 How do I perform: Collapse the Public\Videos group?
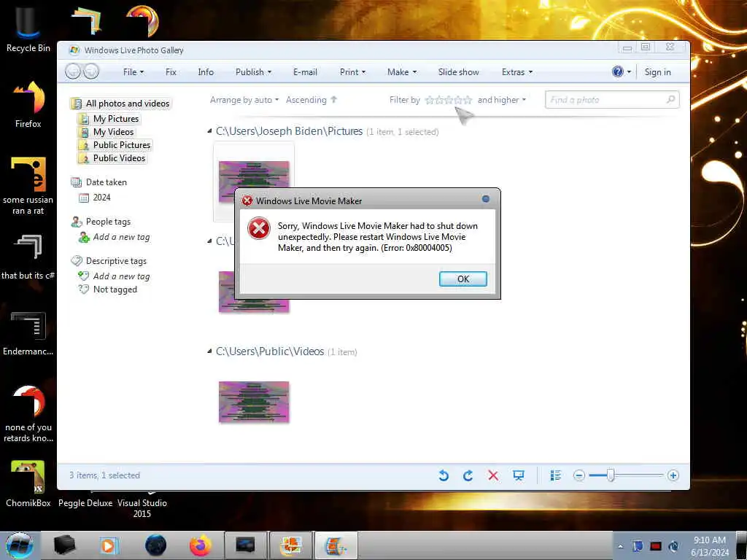(x=209, y=351)
